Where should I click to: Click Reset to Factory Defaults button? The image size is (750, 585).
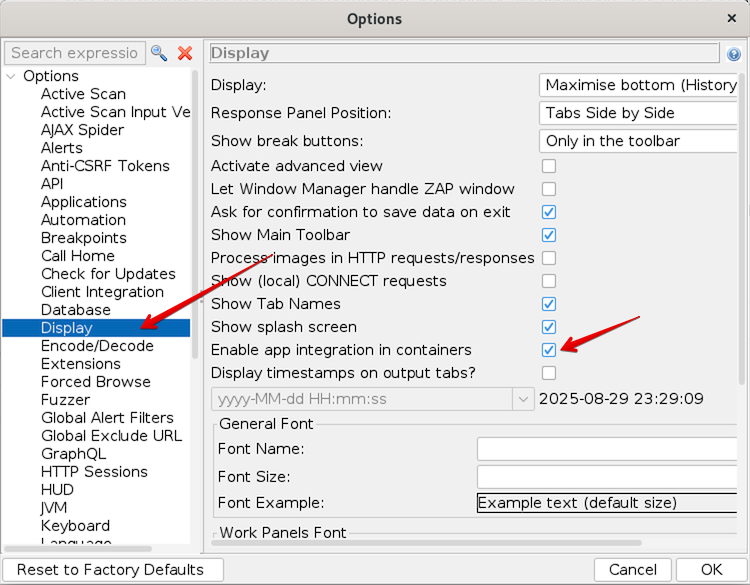click(110, 570)
